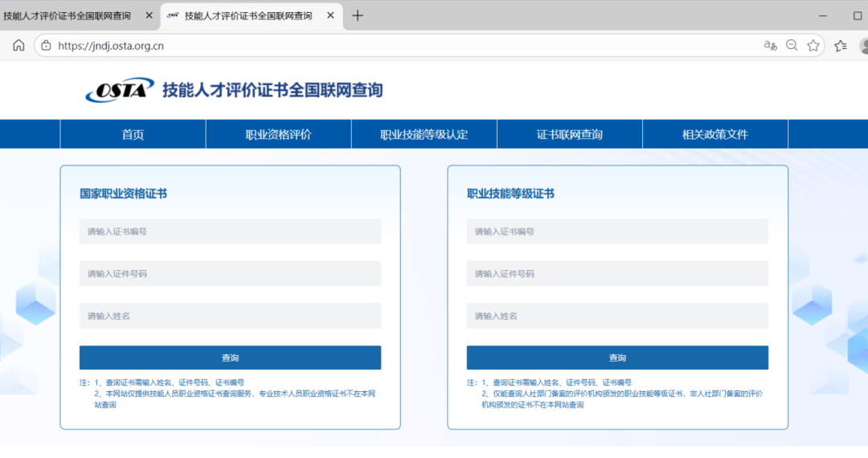The width and height of the screenshot is (868, 458).
Task: View site info via lock icon
Action: 46,46
